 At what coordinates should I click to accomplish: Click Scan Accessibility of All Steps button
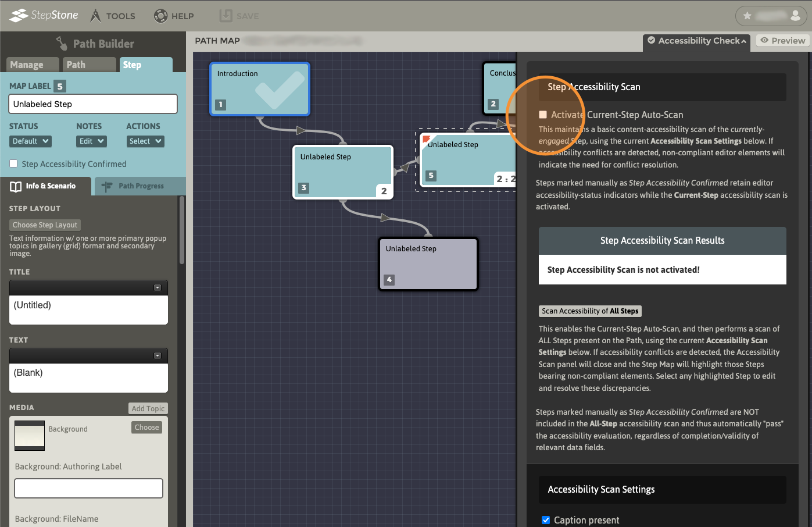click(590, 311)
